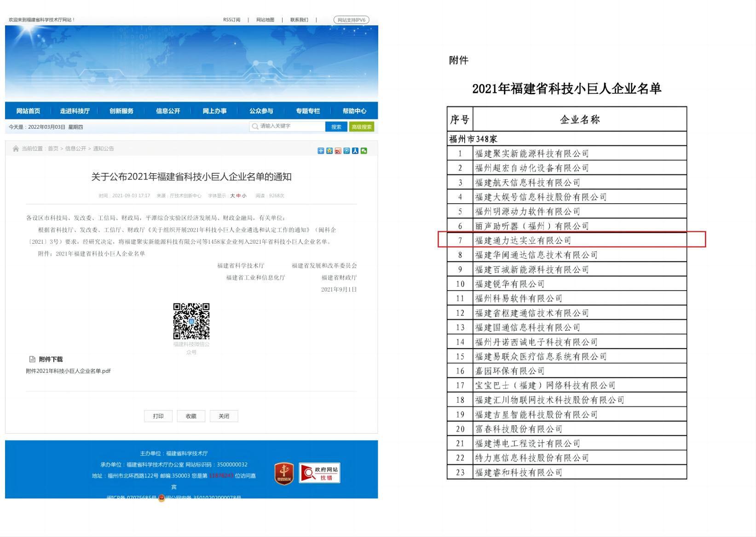The height and width of the screenshot is (537, 756).
Task: Click the 联系我们 link
Action: (300, 20)
